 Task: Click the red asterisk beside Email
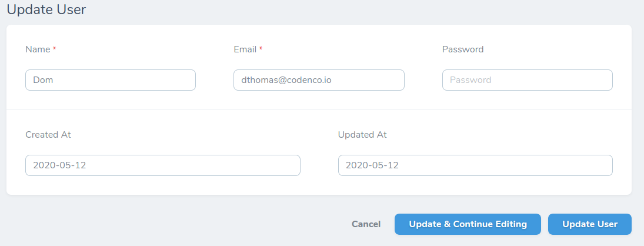tap(261, 49)
